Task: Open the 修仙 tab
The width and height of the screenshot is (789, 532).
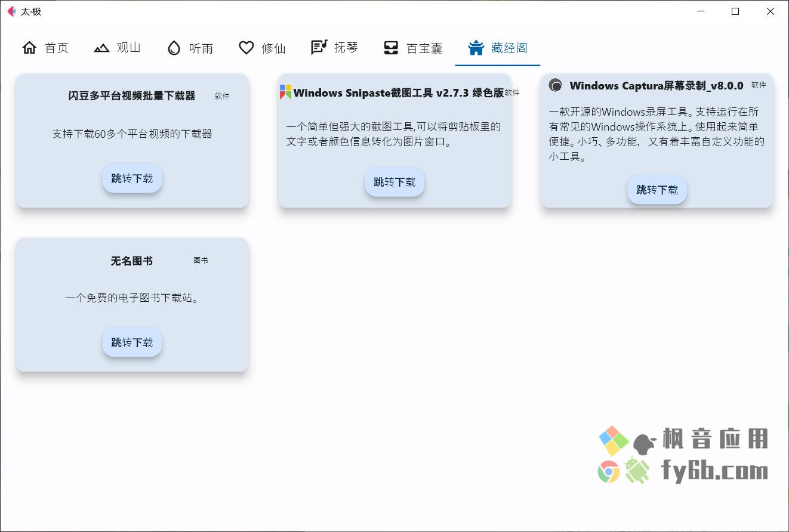Action: pyautogui.click(x=263, y=48)
